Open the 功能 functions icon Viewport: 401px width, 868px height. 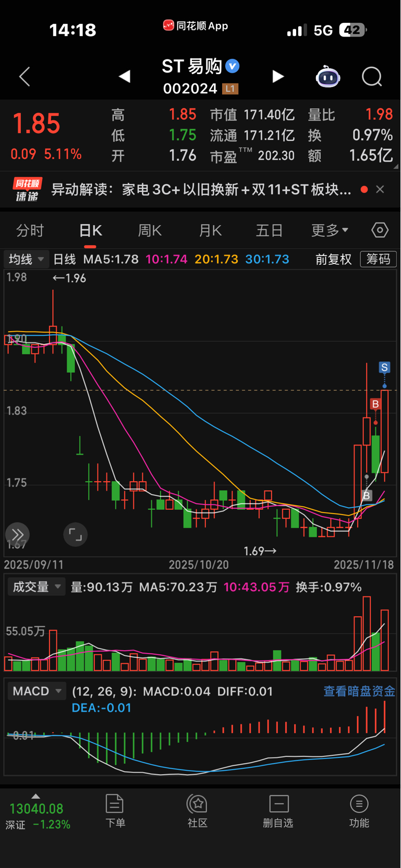pos(359,811)
